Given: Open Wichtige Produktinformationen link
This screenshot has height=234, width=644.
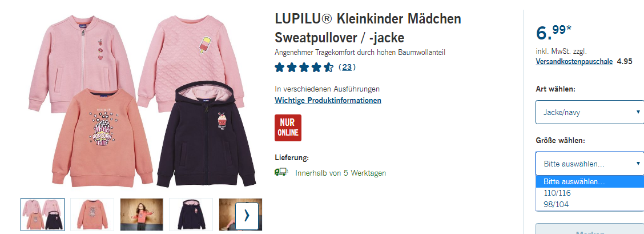Looking at the screenshot, I should coord(328,100).
